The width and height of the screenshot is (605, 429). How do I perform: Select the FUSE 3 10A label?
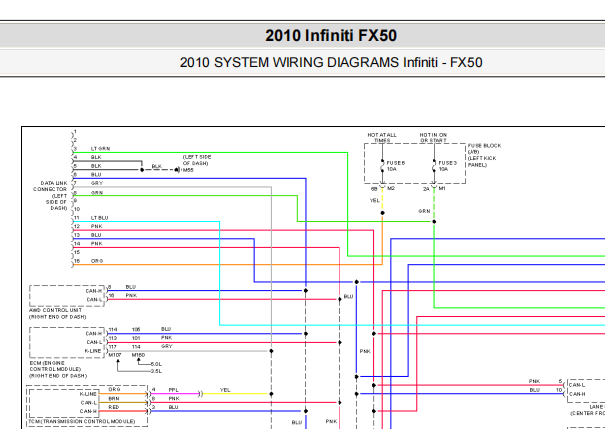point(448,166)
